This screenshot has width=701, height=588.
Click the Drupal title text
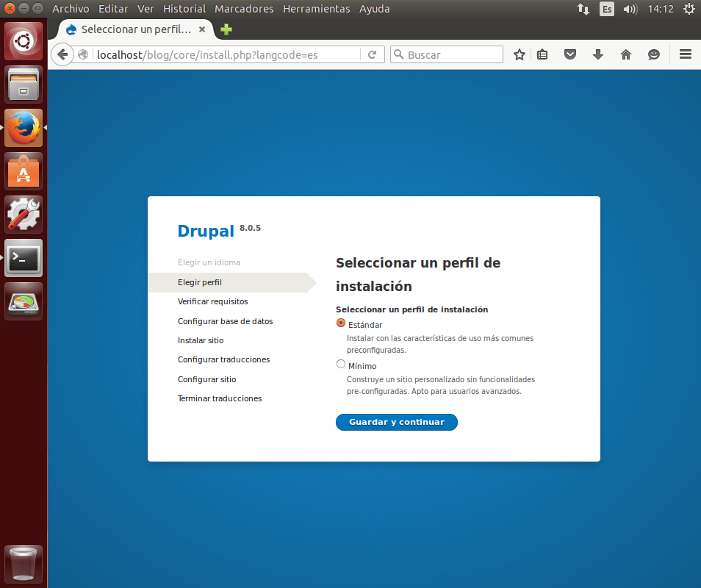[206, 231]
